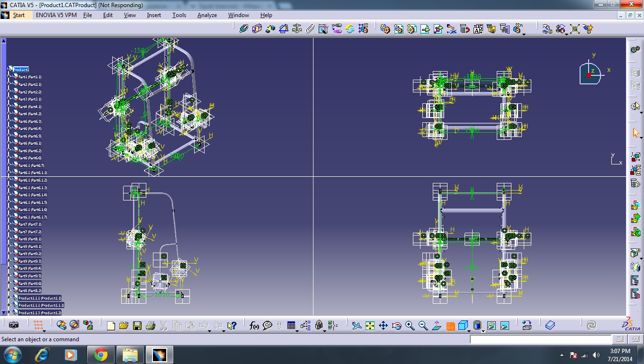
Task: Select Product1.1.3 (Product1.2) in the tree
Action: coord(40,313)
